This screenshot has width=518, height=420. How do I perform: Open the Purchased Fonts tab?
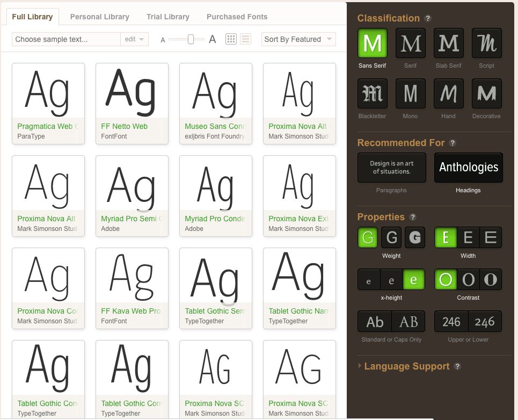click(x=237, y=17)
